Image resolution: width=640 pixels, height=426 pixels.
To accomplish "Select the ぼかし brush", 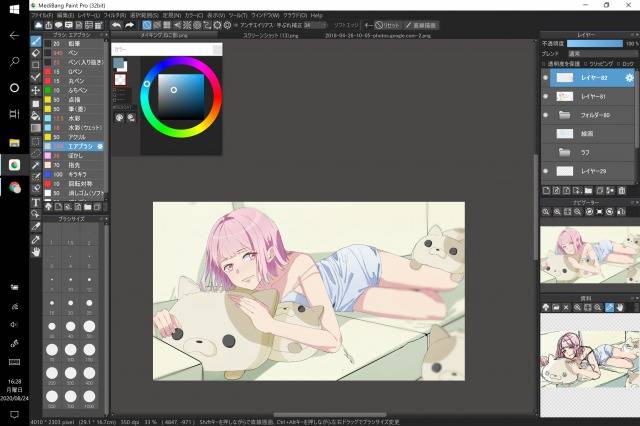I will click(x=74, y=155).
